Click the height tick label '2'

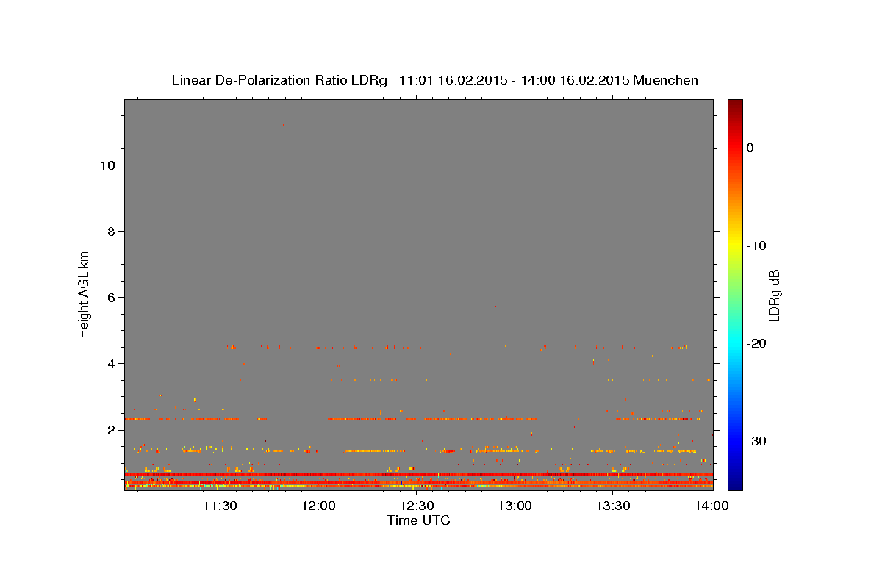pos(111,430)
